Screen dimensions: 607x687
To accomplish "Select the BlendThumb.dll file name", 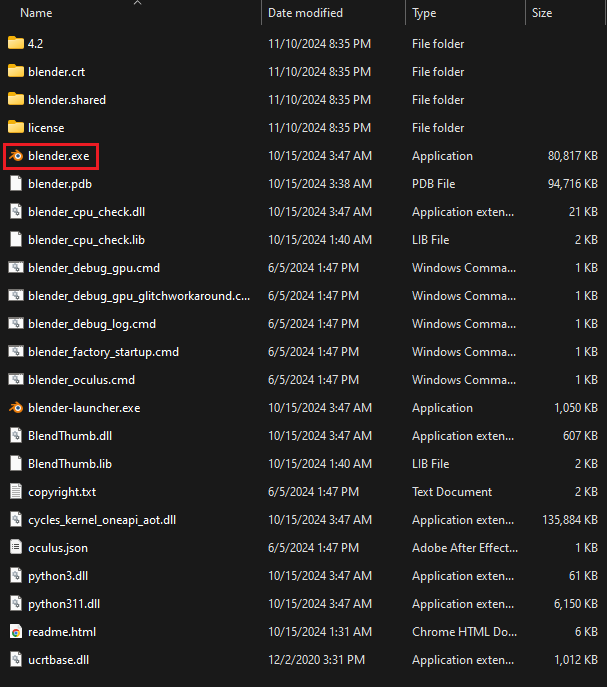I will click(x=70, y=436).
